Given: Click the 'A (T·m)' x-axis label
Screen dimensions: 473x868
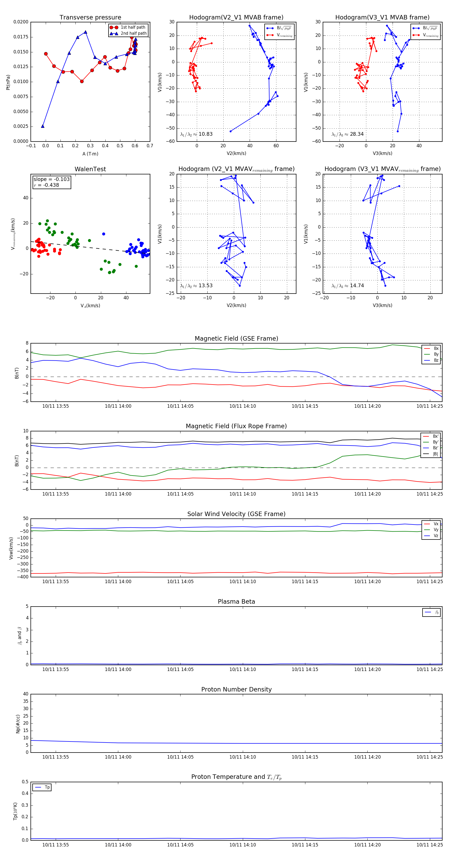Looking at the screenshot, I should (90, 154).
